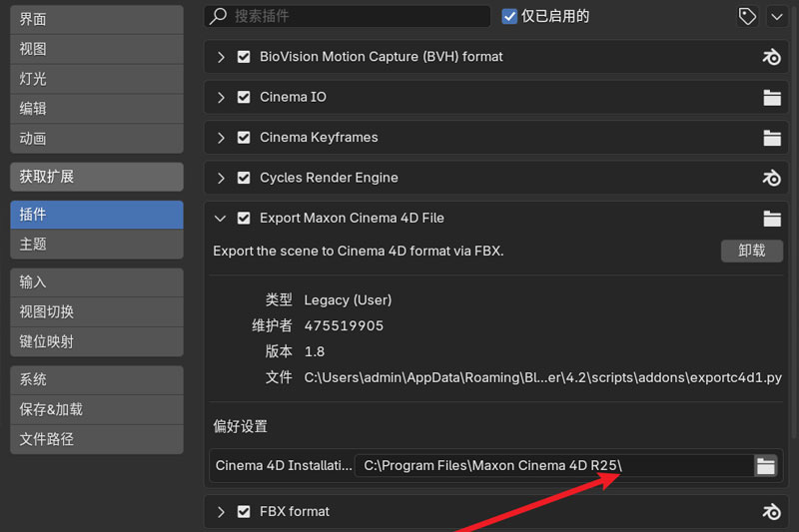Click Blender logo icon on Cycles row
This screenshot has width=799, height=532.
click(x=771, y=178)
